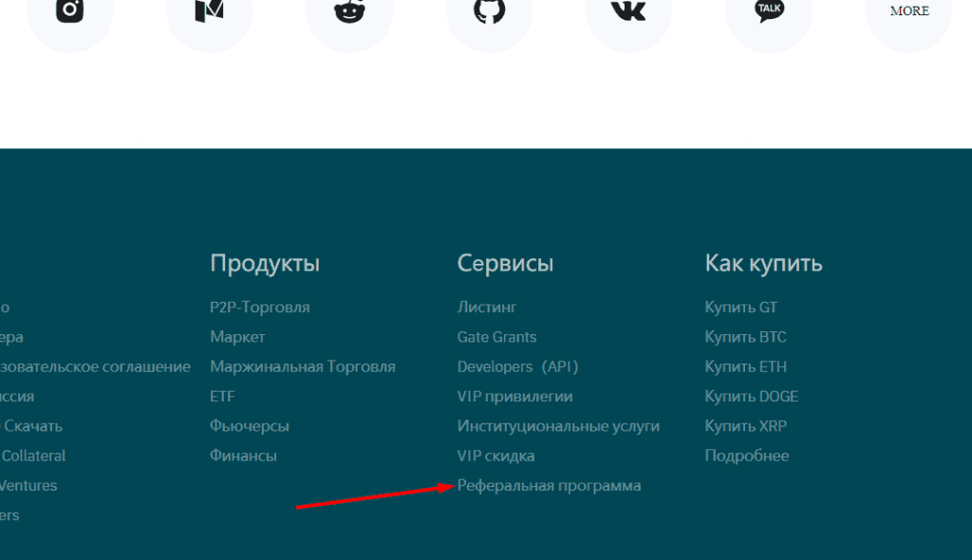Click the MORE socials button

coord(908,10)
